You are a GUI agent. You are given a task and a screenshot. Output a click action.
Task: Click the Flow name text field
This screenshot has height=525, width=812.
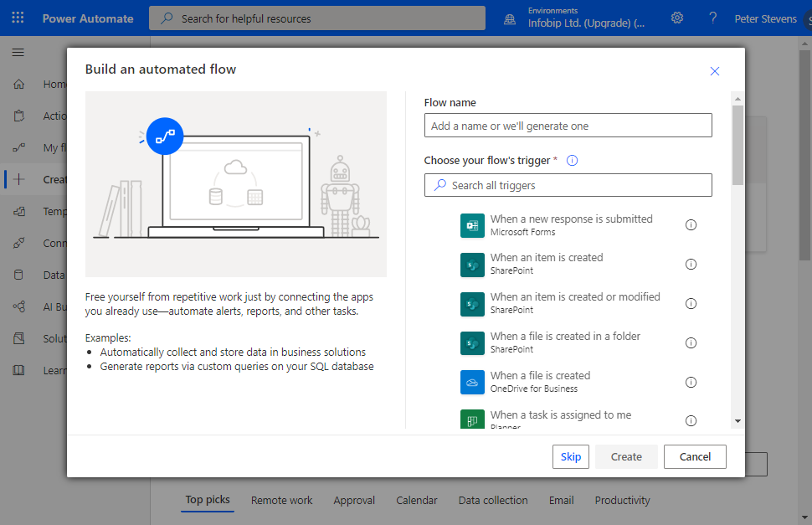(x=568, y=126)
